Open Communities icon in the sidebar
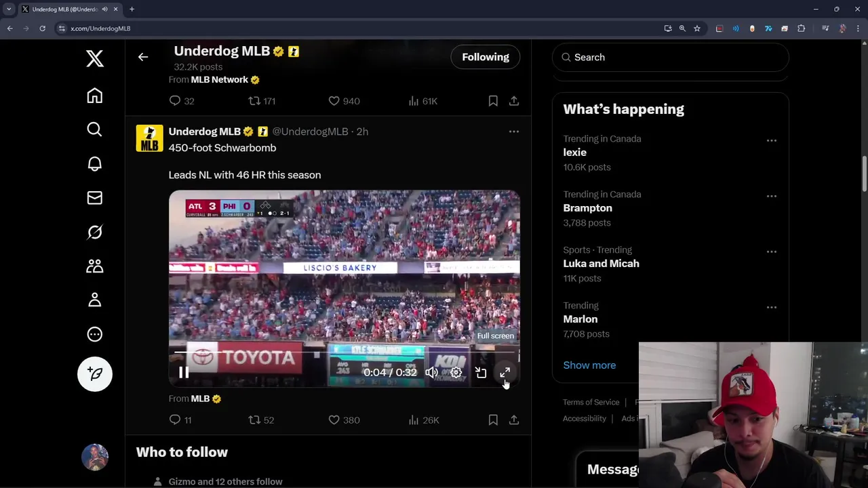Viewport: 868px width, 488px height. pos(95,266)
